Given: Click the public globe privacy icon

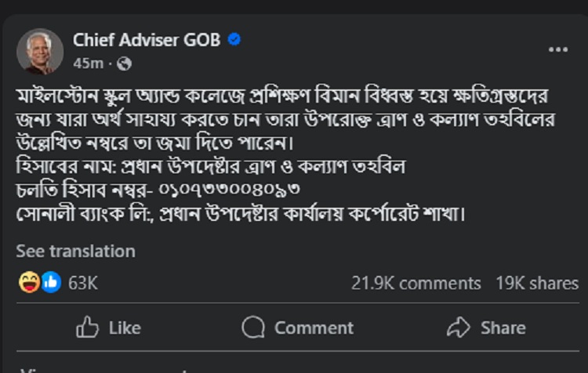Looking at the screenshot, I should point(125,63).
